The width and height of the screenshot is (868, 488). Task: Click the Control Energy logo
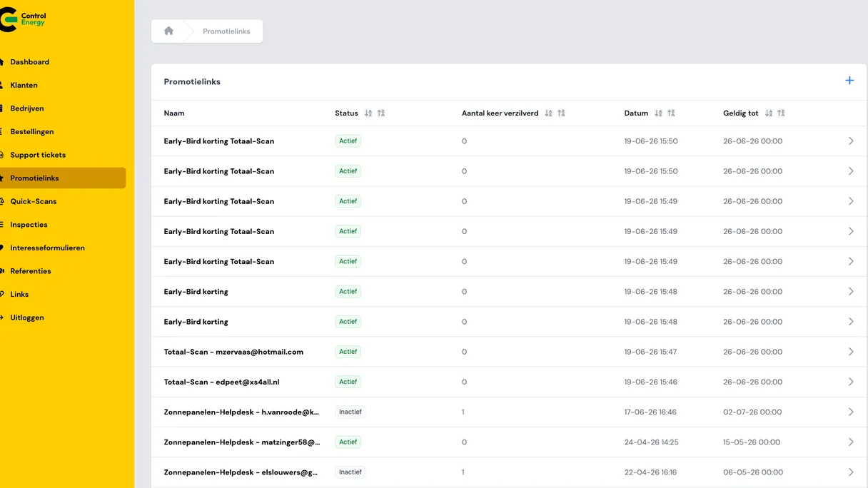23,19
